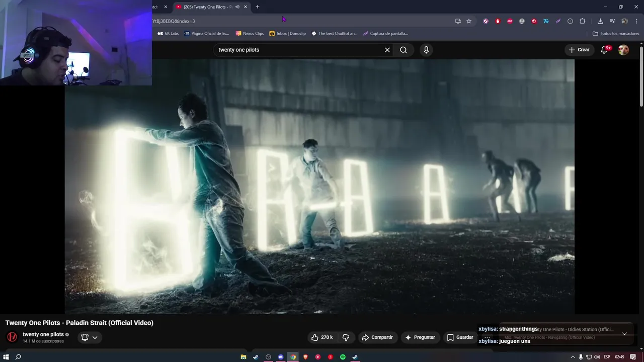Open Brave browser from the taskbar
644x362 pixels.
pyautogui.click(x=305, y=357)
